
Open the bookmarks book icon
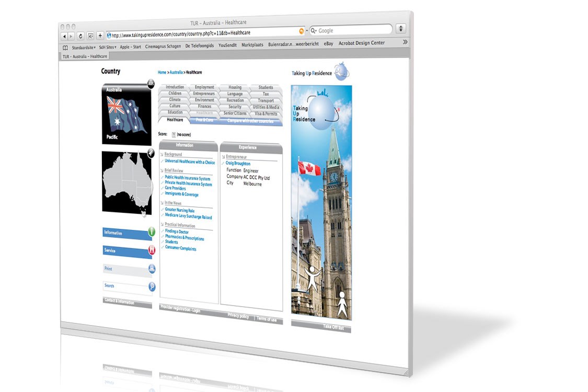pos(65,47)
